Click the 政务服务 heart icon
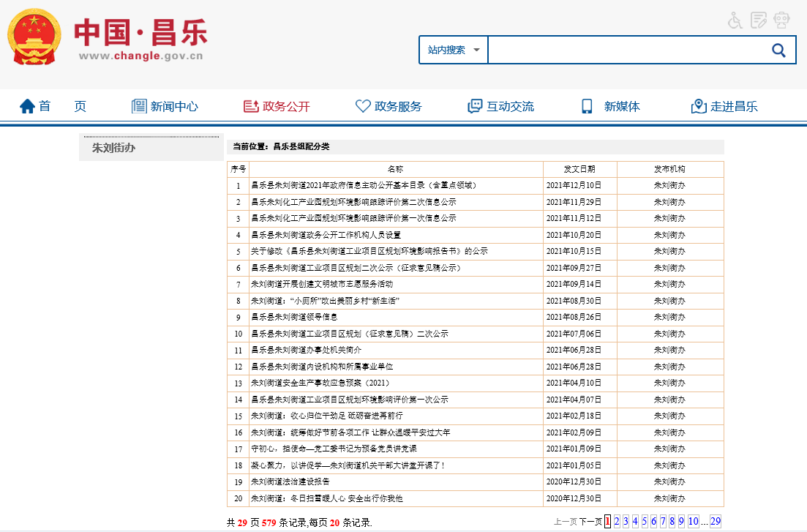Viewport: 807px width, 532px height. tap(363, 107)
